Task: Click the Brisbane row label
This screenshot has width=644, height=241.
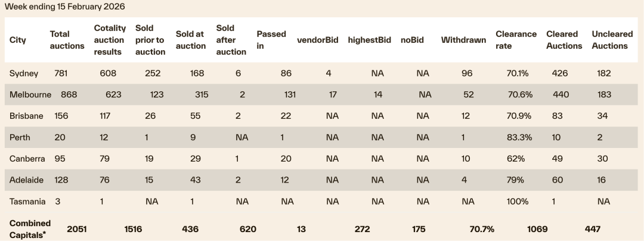Action: tap(26, 116)
